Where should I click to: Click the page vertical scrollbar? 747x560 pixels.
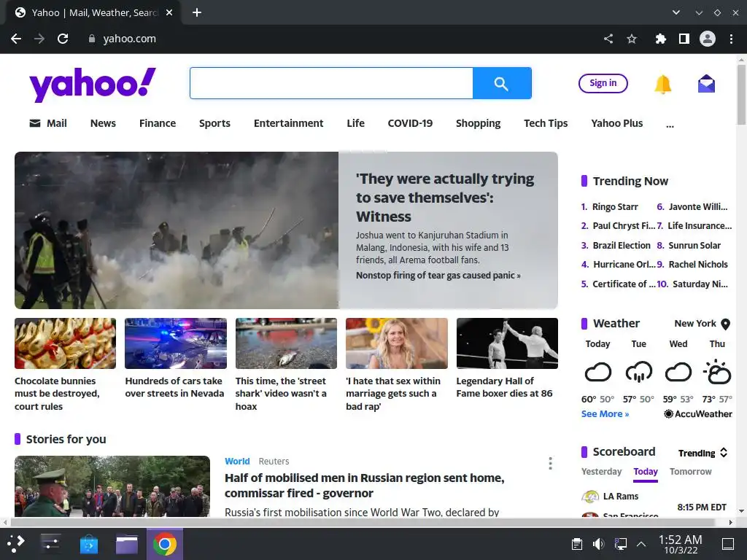pos(741,94)
